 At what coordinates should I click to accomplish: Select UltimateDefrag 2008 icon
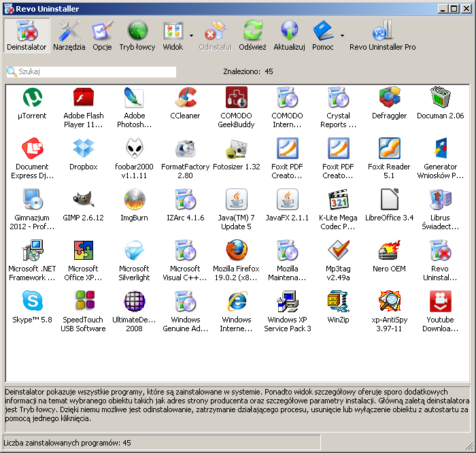[x=134, y=302]
